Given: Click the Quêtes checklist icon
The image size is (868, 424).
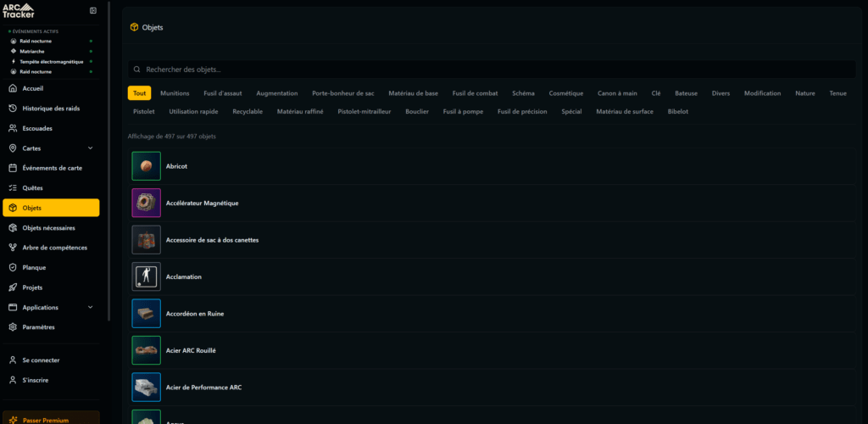Looking at the screenshot, I should (13, 188).
